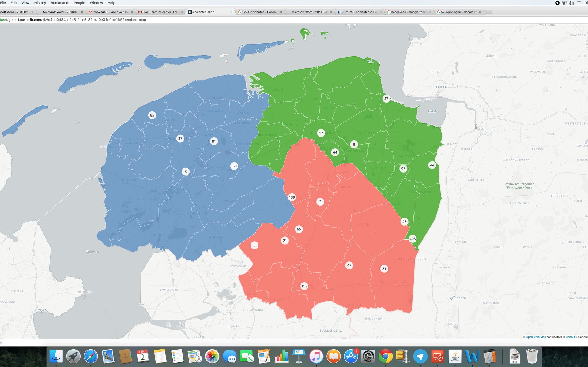Open the blue W Word icon
588x367 pixels.
[472, 356]
